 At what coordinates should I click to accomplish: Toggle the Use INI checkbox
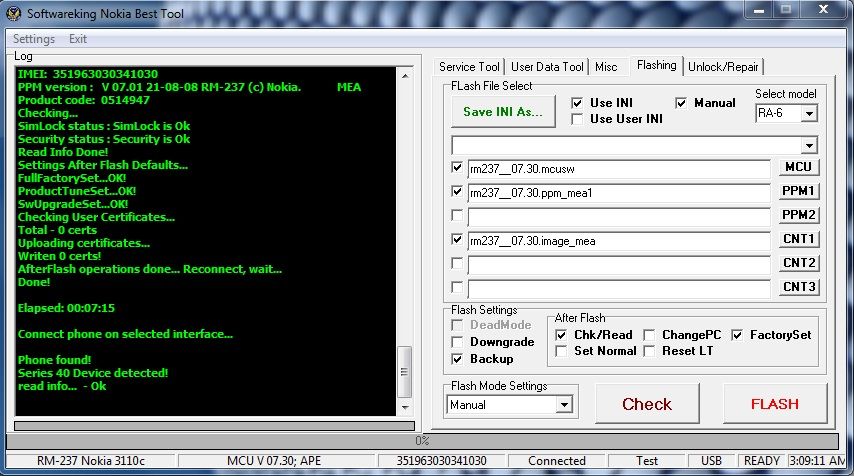point(577,103)
